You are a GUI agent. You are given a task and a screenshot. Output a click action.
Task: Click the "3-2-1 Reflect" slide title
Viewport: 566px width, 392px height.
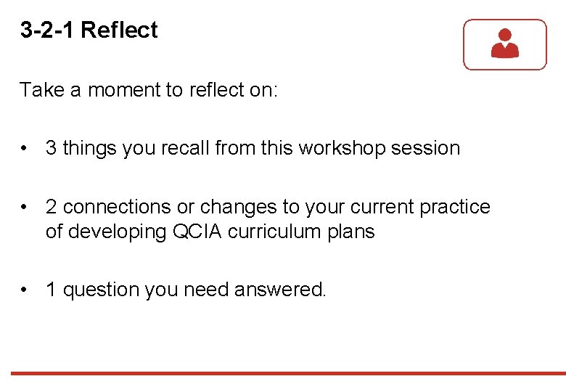click(x=89, y=30)
